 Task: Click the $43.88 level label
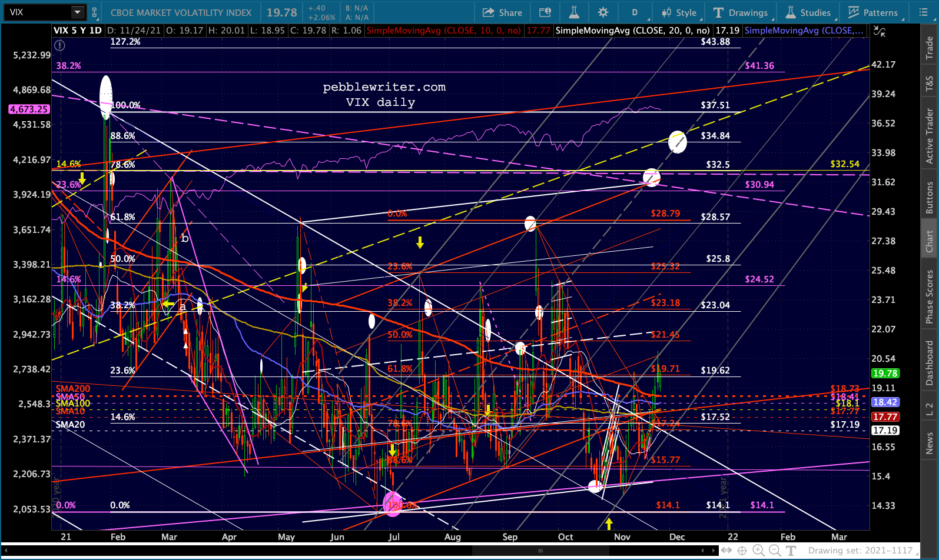(x=715, y=42)
